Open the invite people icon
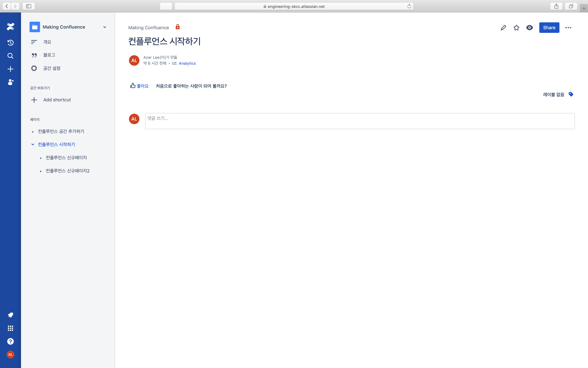This screenshot has width=588, height=368. pyautogui.click(x=11, y=82)
